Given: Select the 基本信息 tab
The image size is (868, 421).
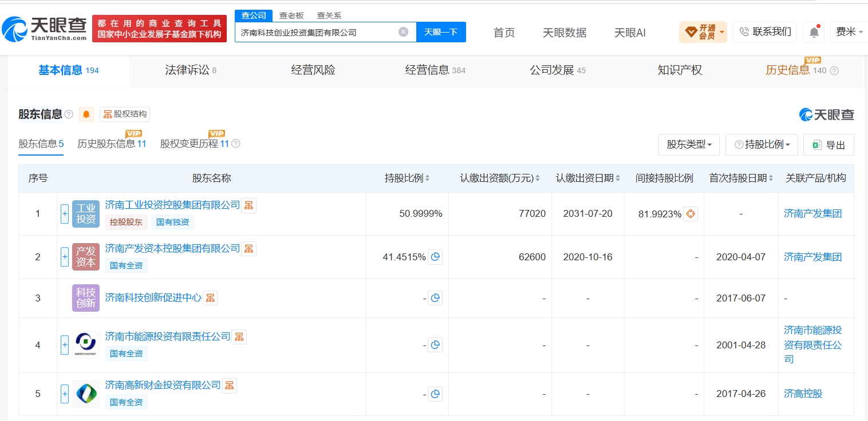Looking at the screenshot, I should (x=69, y=70).
